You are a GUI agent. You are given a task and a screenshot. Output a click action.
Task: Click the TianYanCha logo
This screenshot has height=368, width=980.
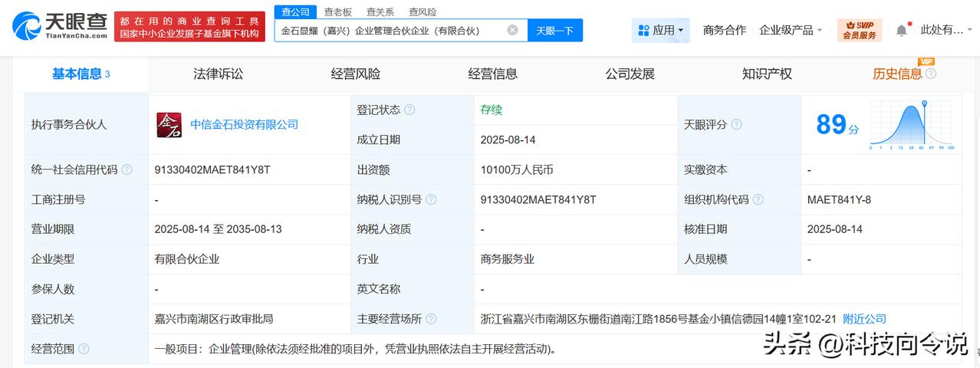(x=59, y=26)
